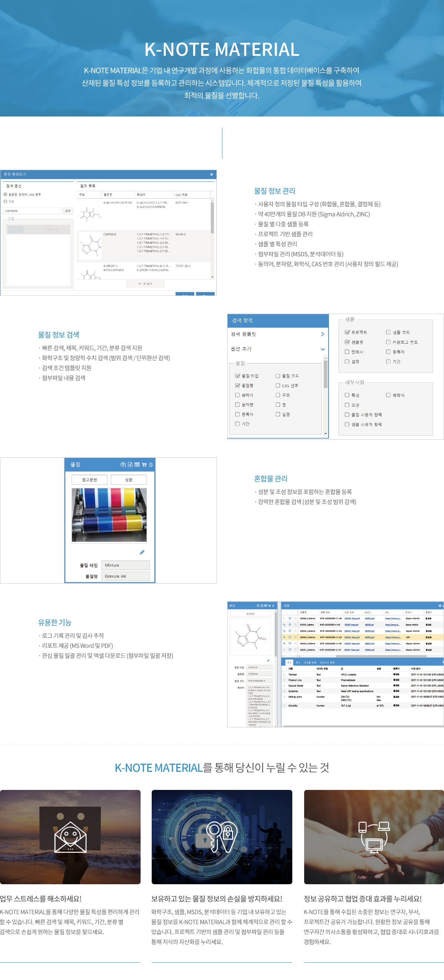Image resolution: width=444 pixels, height=980 pixels.
Task: Click the 8-ALLYLOXYCAFFEINE structure thumbnail
Action: tap(90, 214)
